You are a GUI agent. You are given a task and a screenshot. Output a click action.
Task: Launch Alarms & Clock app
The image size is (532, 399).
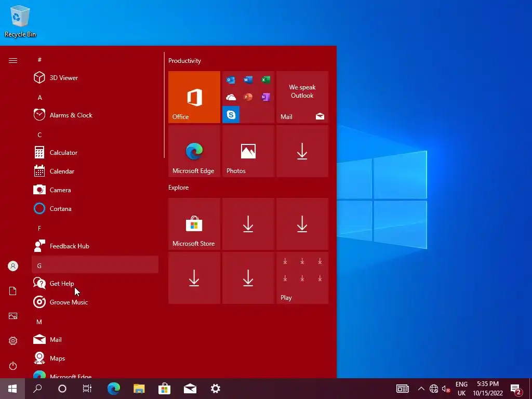pyautogui.click(x=95, y=115)
